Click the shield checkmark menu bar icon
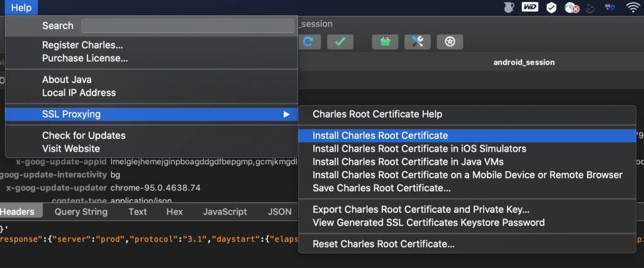The image size is (644, 268). pos(551,8)
